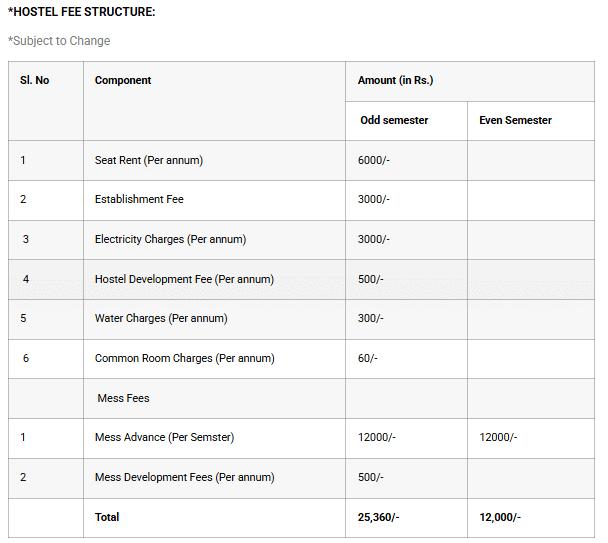Click the 6000/- amount cell
Screen dimensions: 608x543
point(374,160)
